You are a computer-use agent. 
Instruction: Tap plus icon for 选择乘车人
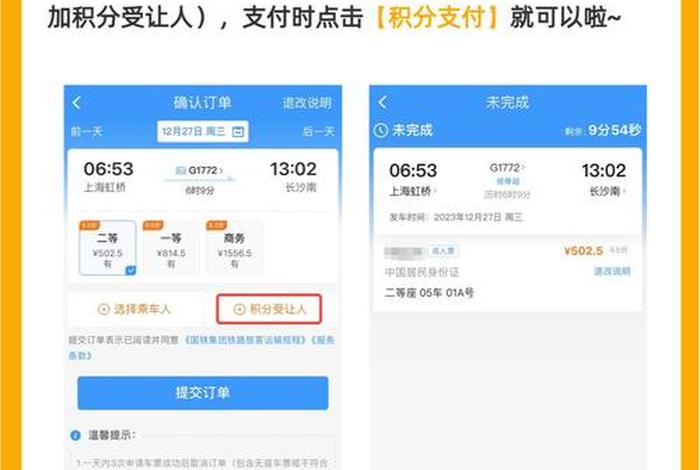104,309
